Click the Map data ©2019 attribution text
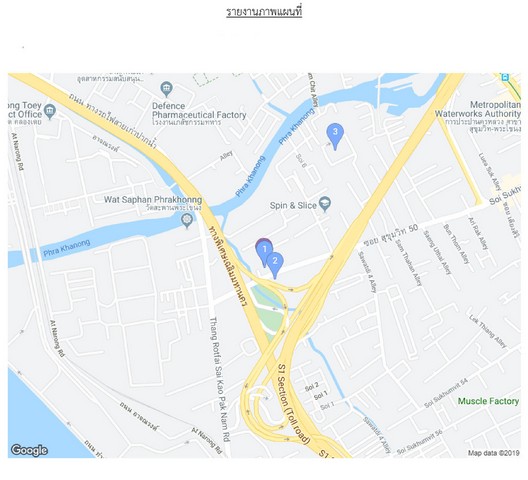Screen dimensions: 528x480 point(494,453)
